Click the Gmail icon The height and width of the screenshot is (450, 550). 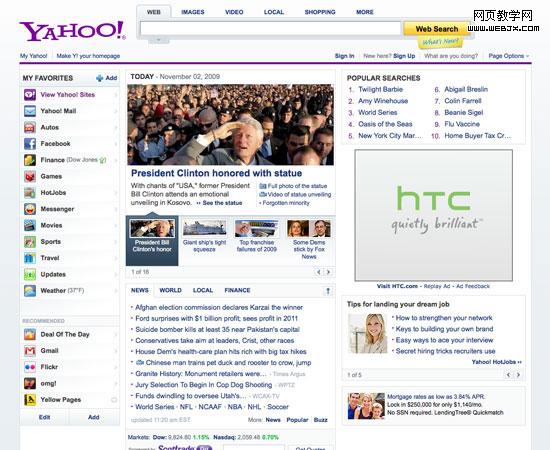click(30, 351)
